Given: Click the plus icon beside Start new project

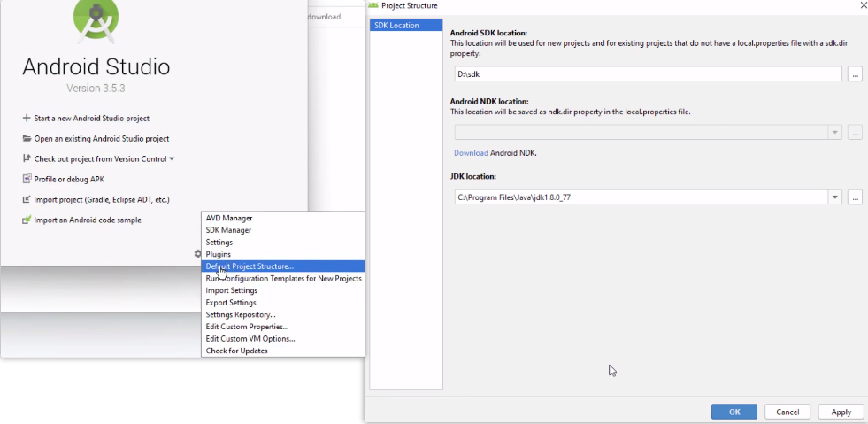Looking at the screenshot, I should point(26,118).
